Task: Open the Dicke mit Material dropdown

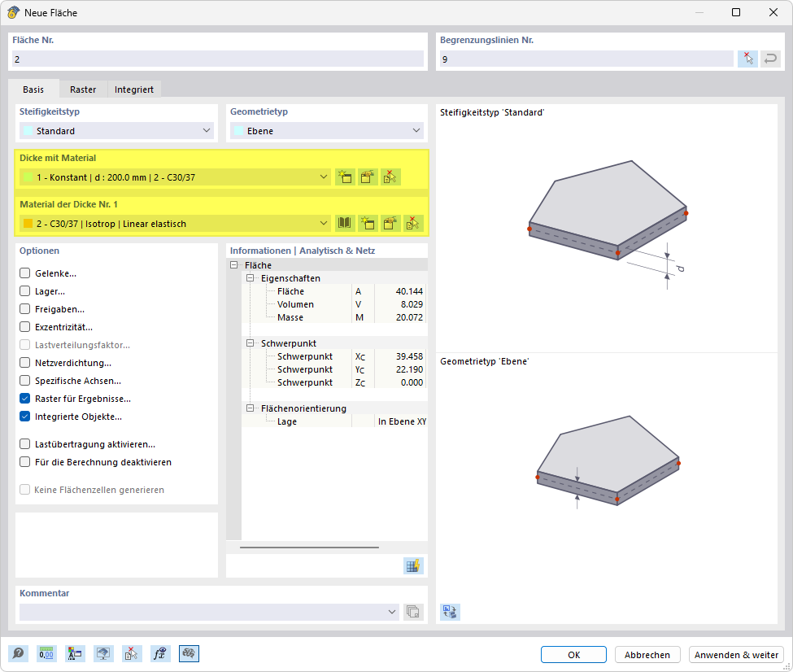Action: [x=176, y=177]
